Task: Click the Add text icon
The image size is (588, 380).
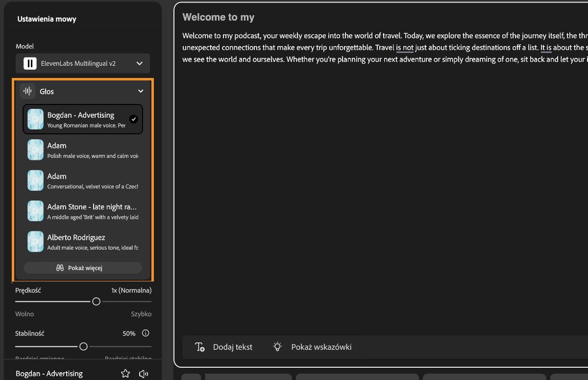Action: coord(199,347)
